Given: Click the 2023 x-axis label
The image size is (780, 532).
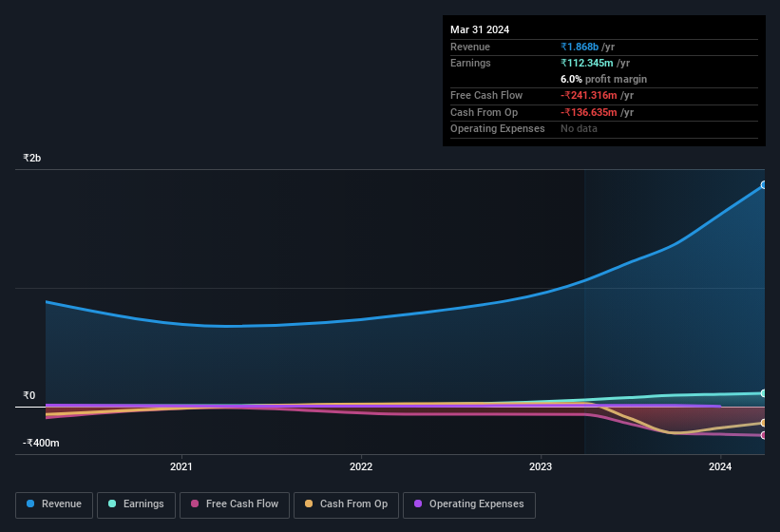Looking at the screenshot, I should pyautogui.click(x=541, y=466).
